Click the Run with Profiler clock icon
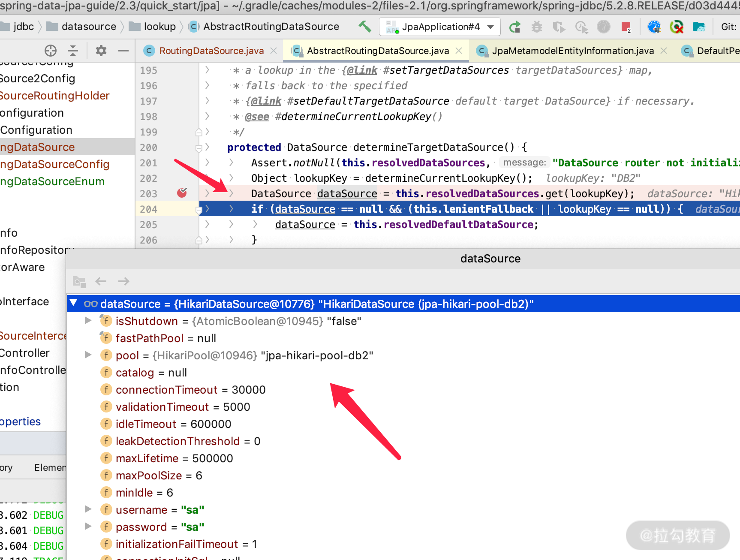Image resolution: width=740 pixels, height=560 pixels. pos(581,27)
